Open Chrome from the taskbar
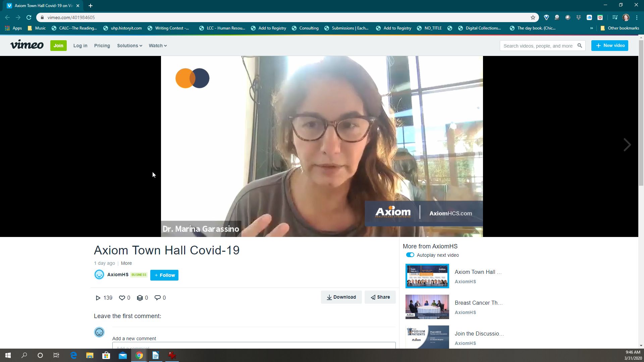The height and width of the screenshot is (362, 644). 139,355
